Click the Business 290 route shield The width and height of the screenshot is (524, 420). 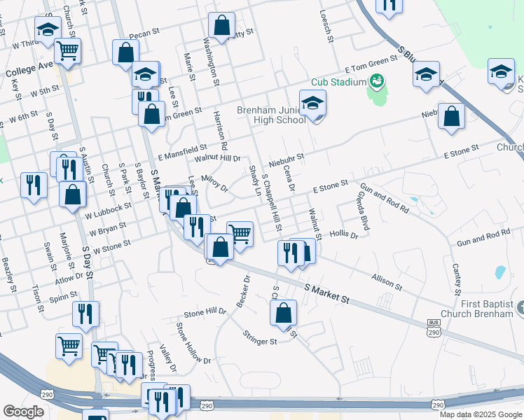pos(434,329)
